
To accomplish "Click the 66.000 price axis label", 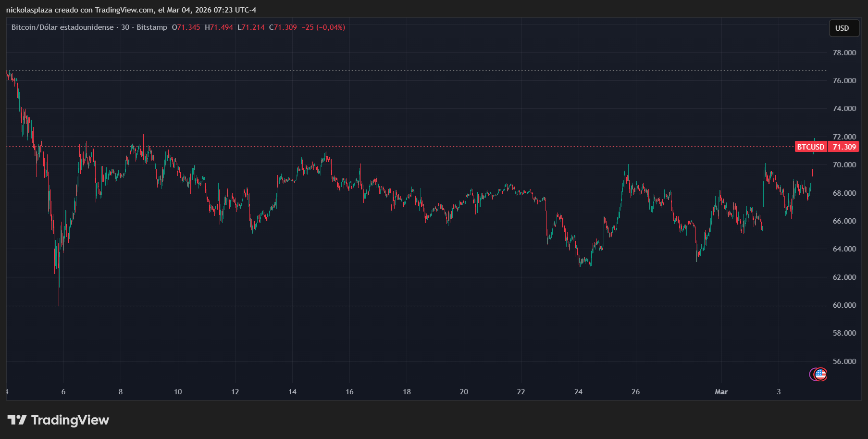I will [844, 221].
